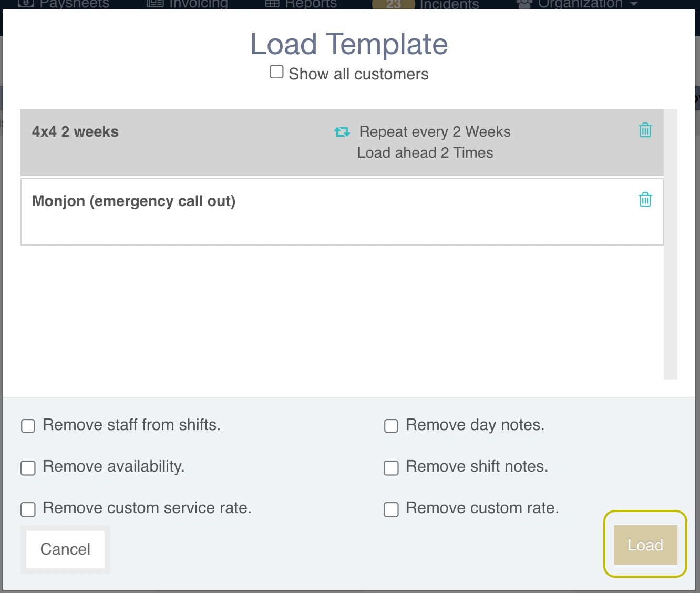Click the Reports table icon

272,4
